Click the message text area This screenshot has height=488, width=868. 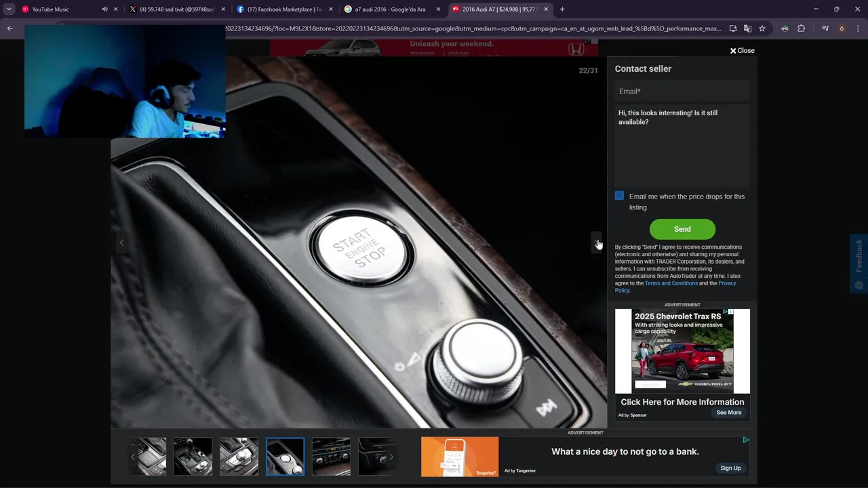tap(682, 146)
